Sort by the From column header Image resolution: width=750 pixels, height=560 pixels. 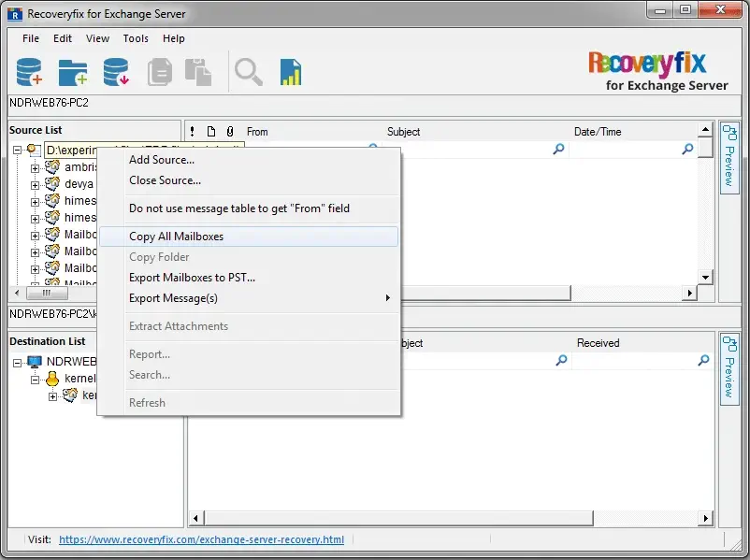(x=257, y=132)
